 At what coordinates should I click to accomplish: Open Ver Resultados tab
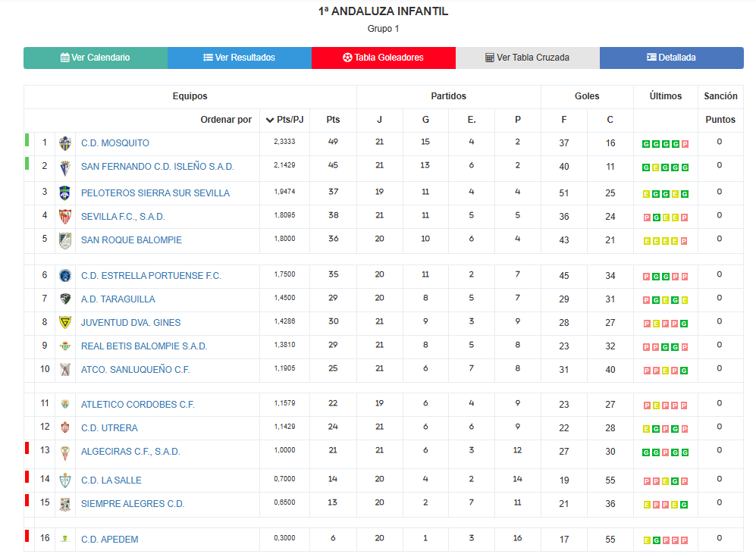click(240, 58)
